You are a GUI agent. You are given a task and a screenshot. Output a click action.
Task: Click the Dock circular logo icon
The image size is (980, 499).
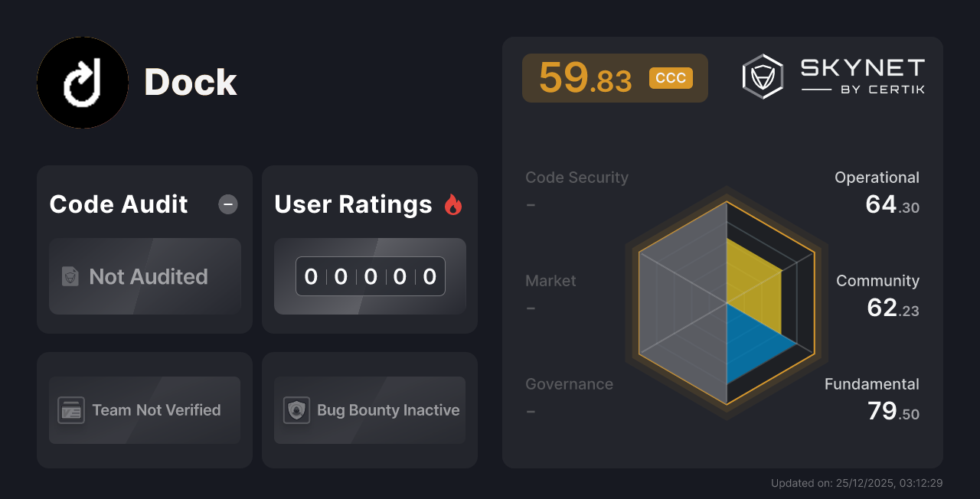(82, 82)
